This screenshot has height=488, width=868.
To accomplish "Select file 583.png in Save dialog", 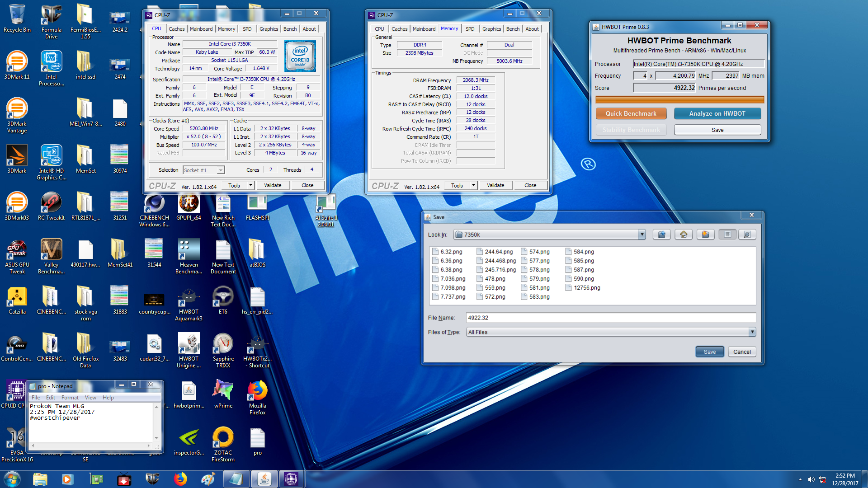I will pyautogui.click(x=535, y=297).
